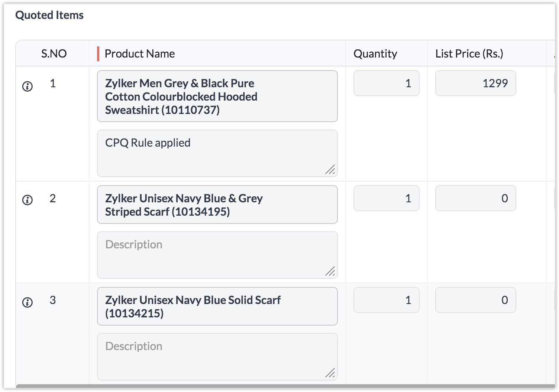Click the resize handle of the CPQ description box
Screen dimensions: 559x392
click(x=330, y=170)
